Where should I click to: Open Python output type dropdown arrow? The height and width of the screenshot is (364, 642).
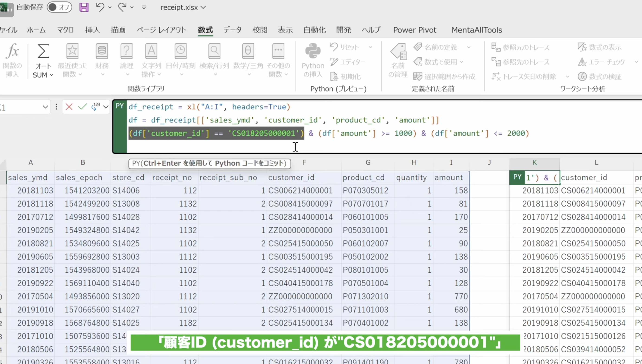106,107
